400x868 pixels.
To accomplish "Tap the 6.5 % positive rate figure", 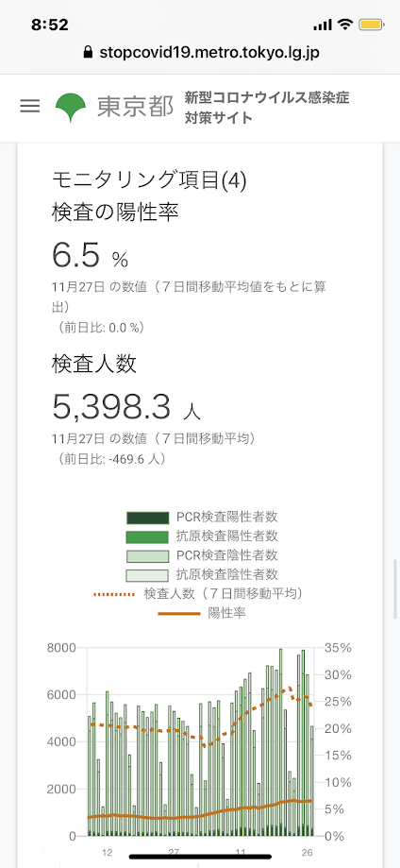I will click(x=91, y=255).
